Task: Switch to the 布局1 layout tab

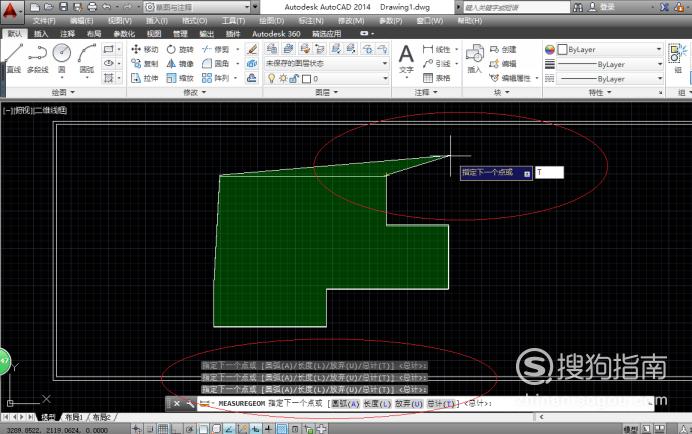Action: 73,417
